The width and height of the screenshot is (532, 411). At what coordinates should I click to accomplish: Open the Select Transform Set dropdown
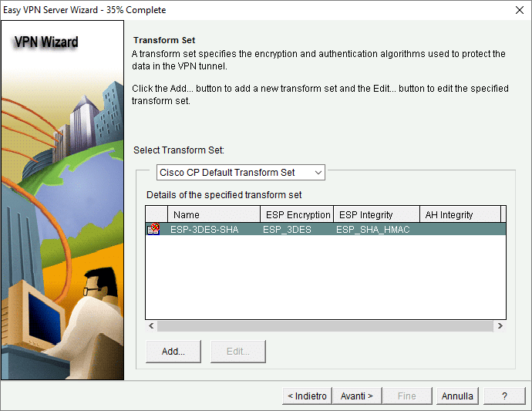coord(241,173)
